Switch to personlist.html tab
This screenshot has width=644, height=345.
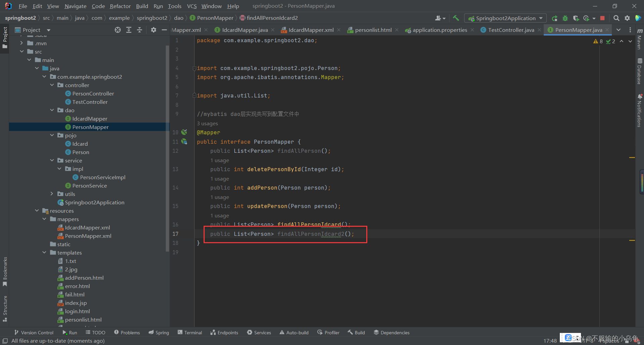(x=373, y=30)
